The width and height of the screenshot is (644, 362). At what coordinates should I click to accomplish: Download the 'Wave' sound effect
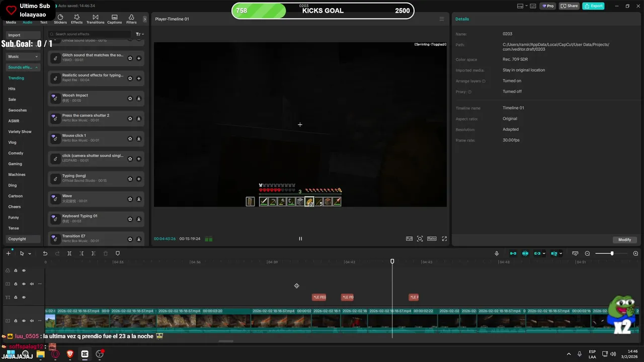coord(139,199)
